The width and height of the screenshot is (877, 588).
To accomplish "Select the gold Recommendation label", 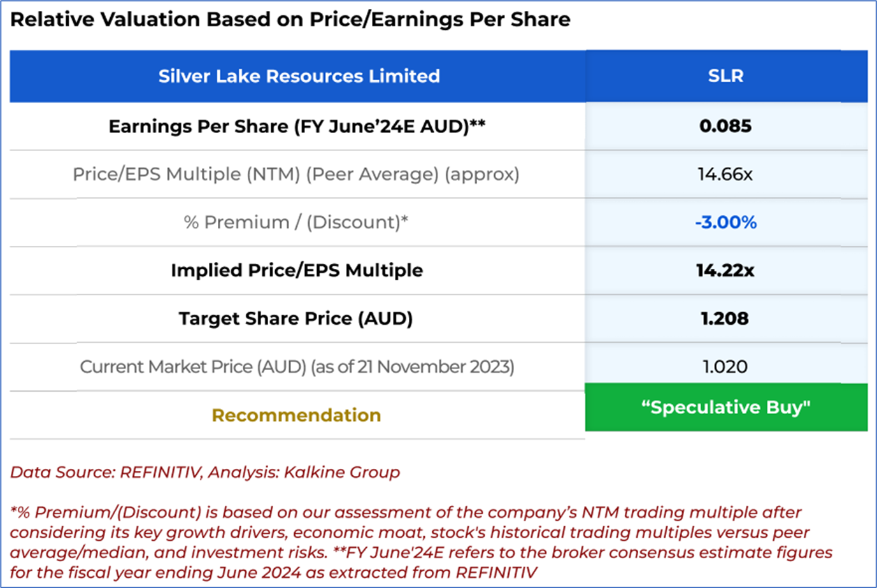I will (x=296, y=415).
